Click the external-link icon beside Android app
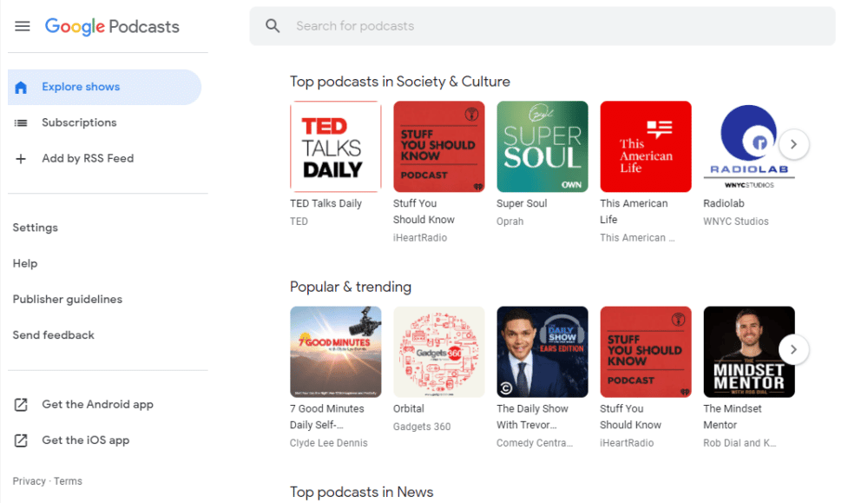Viewport: 868px width, 503px height. tap(21, 405)
